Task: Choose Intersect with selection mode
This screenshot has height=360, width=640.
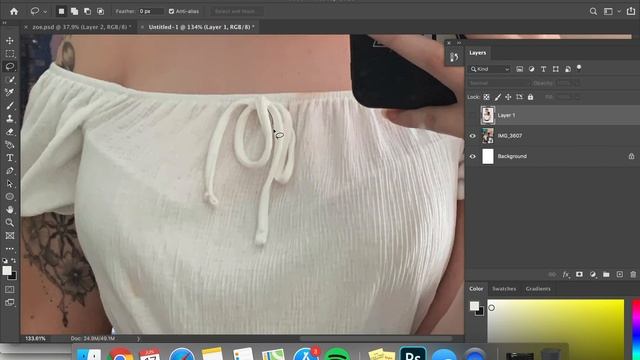Action: click(100, 11)
